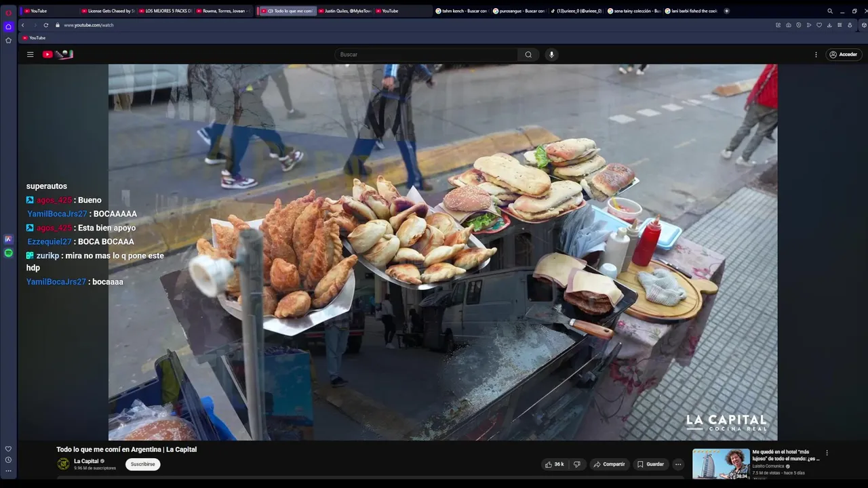Switch to purosangue search tab
Viewport: 868px width, 488px height.
coord(519,11)
